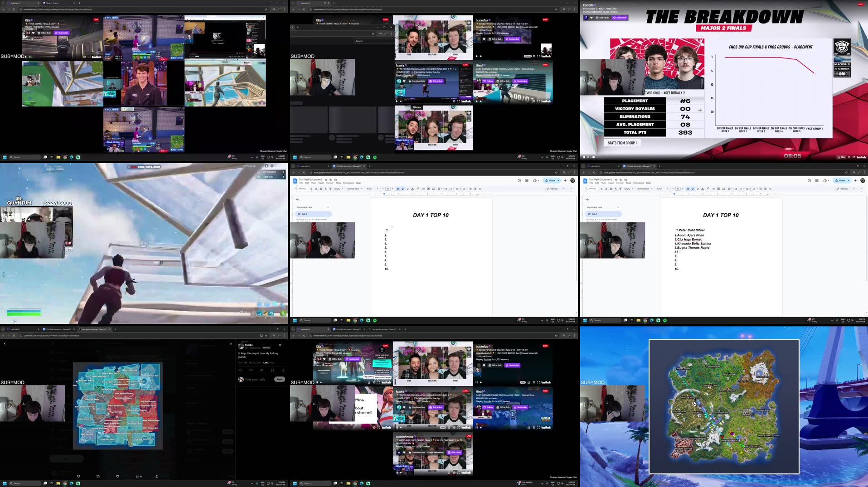Share via icon below the map photo
This screenshot has width=868, height=487.
pyautogui.click(x=157, y=476)
